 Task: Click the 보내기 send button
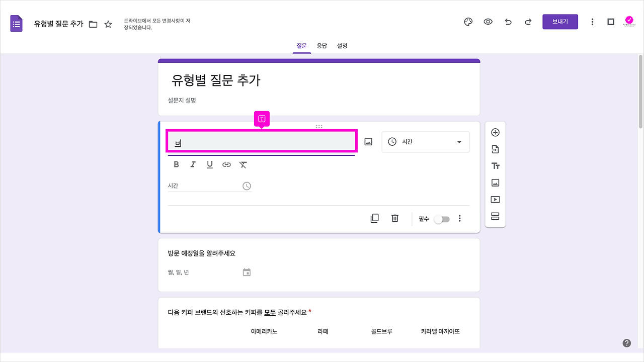[x=560, y=22]
